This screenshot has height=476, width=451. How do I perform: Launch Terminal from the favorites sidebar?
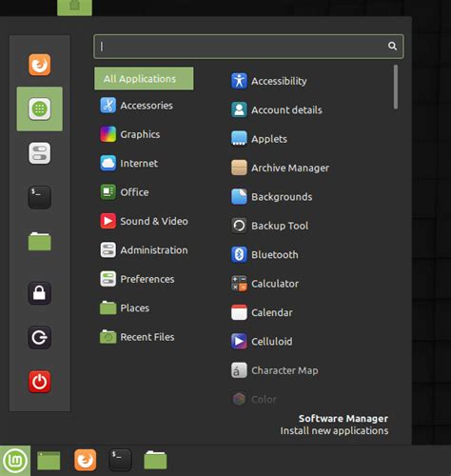39,197
